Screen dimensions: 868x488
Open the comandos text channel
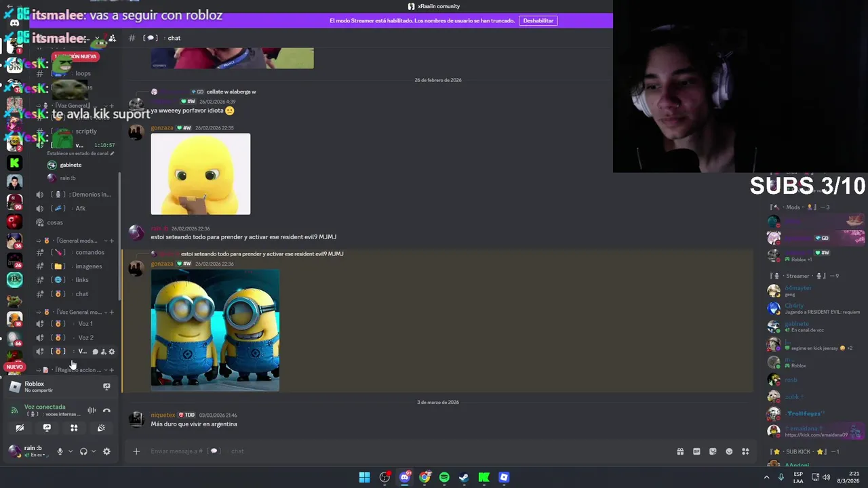[76, 252]
